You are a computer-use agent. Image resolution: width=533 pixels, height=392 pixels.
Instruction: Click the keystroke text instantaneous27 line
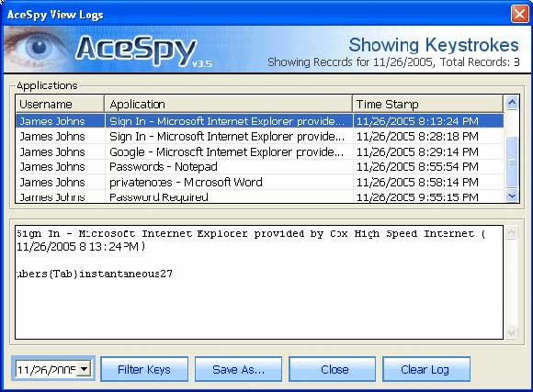click(x=95, y=274)
